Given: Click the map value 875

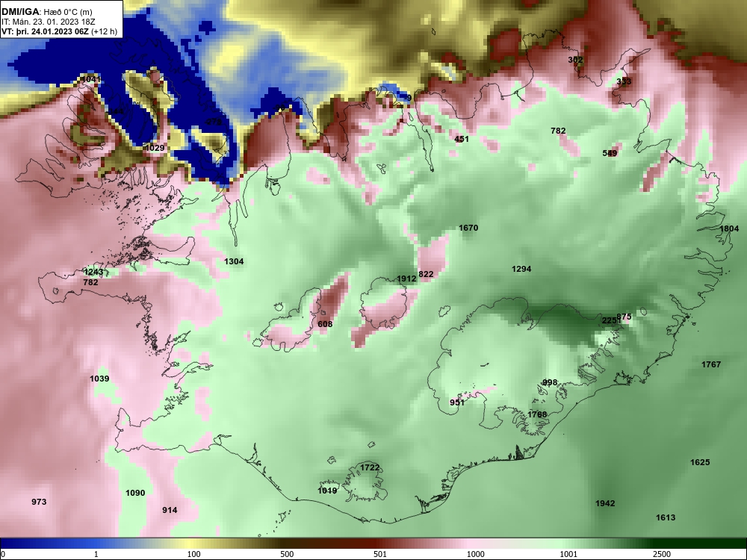Looking at the screenshot, I should click(x=624, y=317).
